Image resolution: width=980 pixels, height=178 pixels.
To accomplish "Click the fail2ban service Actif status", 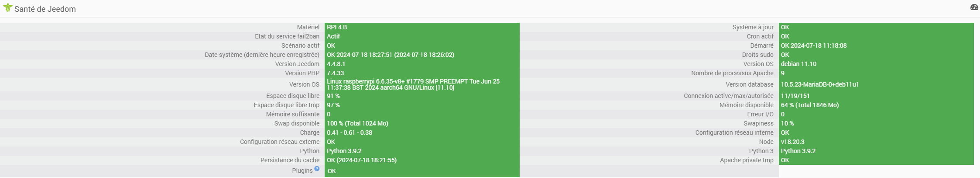I will (x=333, y=36).
